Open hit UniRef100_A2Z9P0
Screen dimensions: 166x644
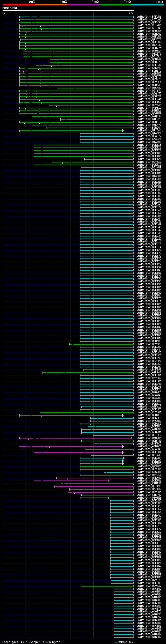pyautogui.click(x=149, y=361)
